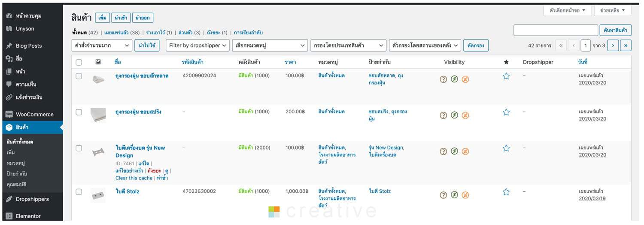Open the Filter by dropshipper dropdown
644x225 pixels.
click(197, 46)
